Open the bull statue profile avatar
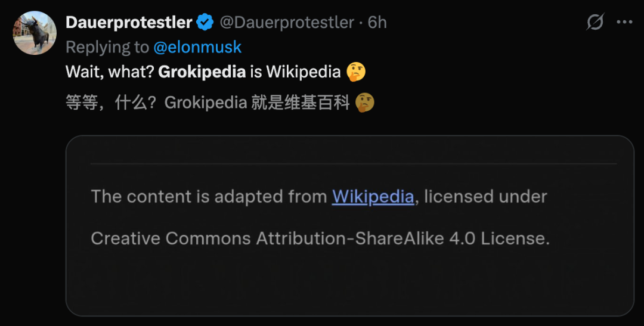Image resolution: width=644 pixels, height=326 pixels. [35, 33]
